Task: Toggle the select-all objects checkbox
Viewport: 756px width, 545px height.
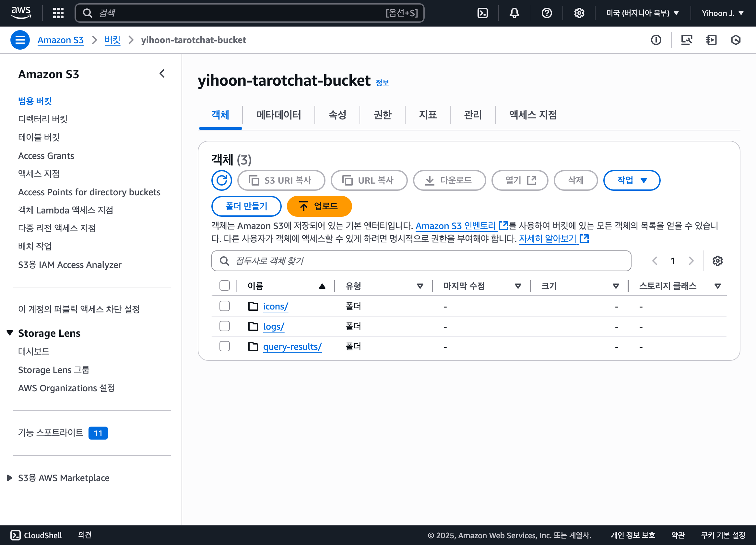Action: (x=224, y=286)
